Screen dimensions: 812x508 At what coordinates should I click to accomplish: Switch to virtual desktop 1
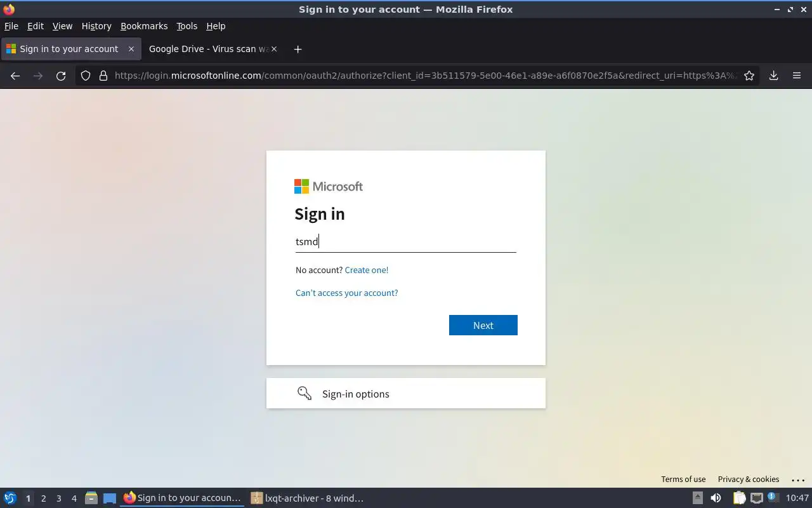(x=28, y=498)
